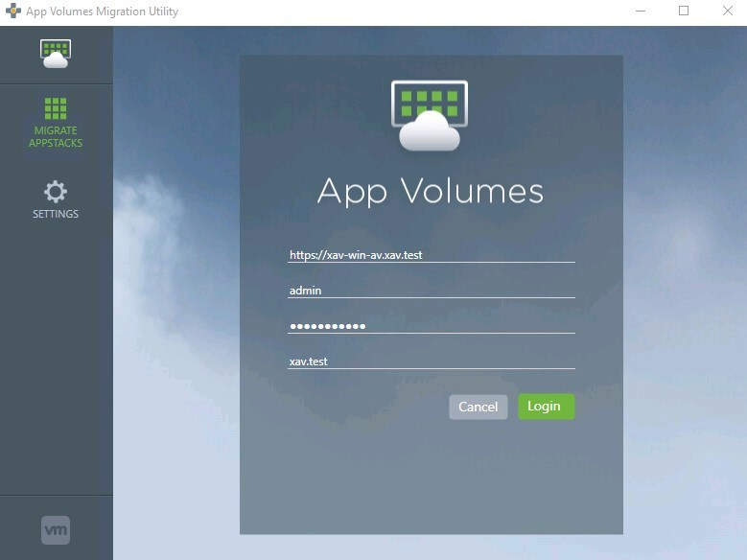The image size is (747, 560).
Task: Click the large App Volumes cloud icon
Action: (430, 116)
